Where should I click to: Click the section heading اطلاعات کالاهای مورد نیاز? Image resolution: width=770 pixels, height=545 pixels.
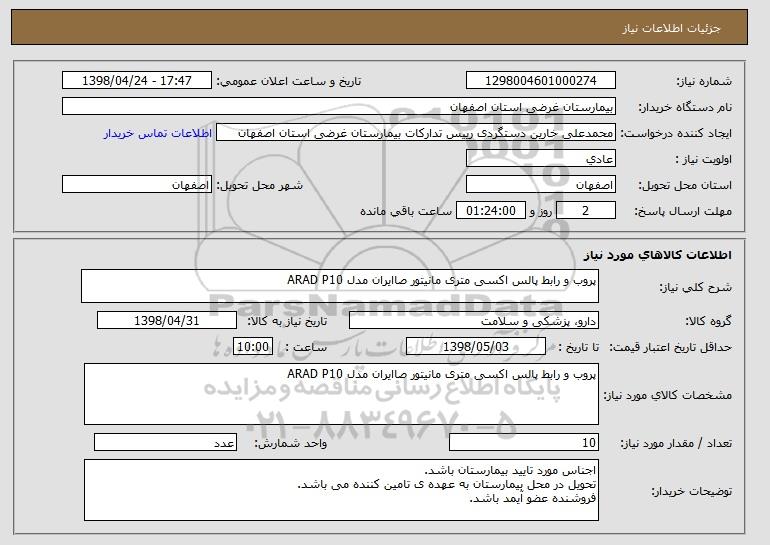[658, 255]
